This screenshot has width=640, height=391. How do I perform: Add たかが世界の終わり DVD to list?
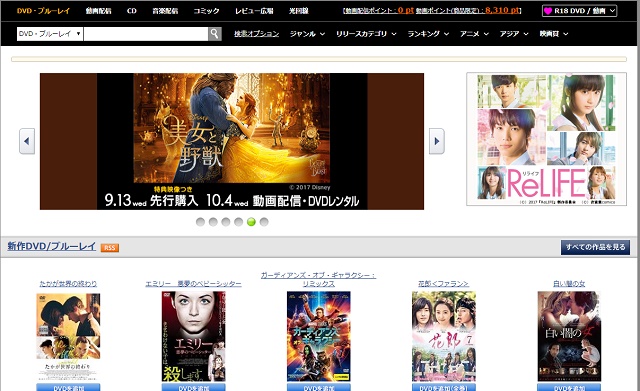click(x=68, y=387)
